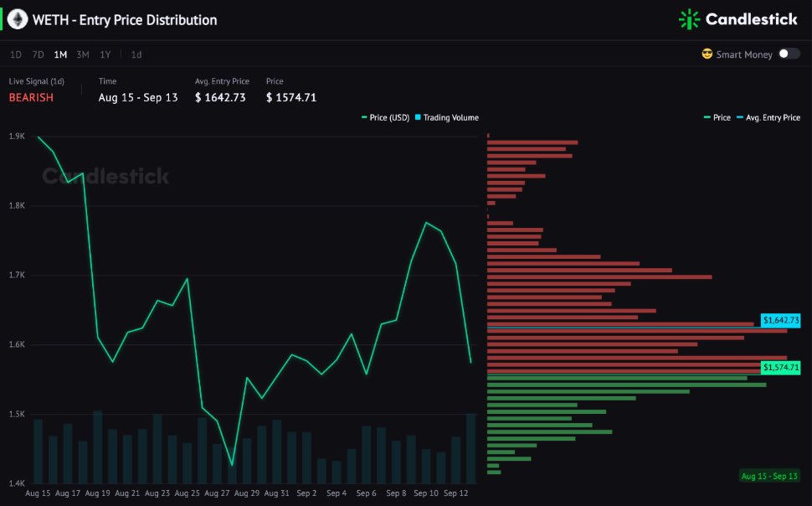The image size is (812, 506).
Task: Select the 1d interval option
Action: click(x=136, y=54)
